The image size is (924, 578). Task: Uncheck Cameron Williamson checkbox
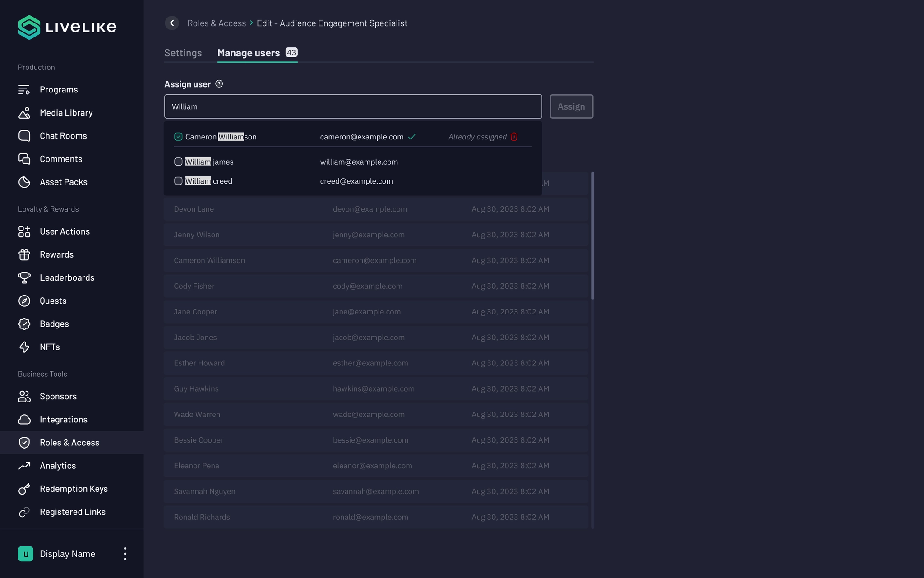pos(178,137)
